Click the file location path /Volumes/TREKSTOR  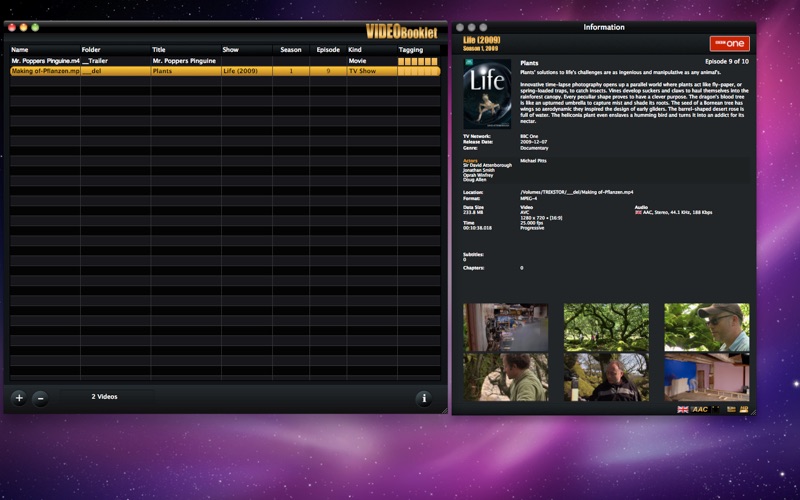pyautogui.click(x=577, y=192)
